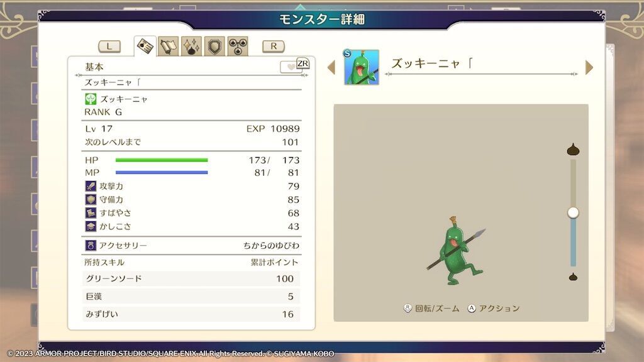The image size is (644, 362).
Task: Click the green nature family icon
Action: pyautogui.click(x=91, y=99)
